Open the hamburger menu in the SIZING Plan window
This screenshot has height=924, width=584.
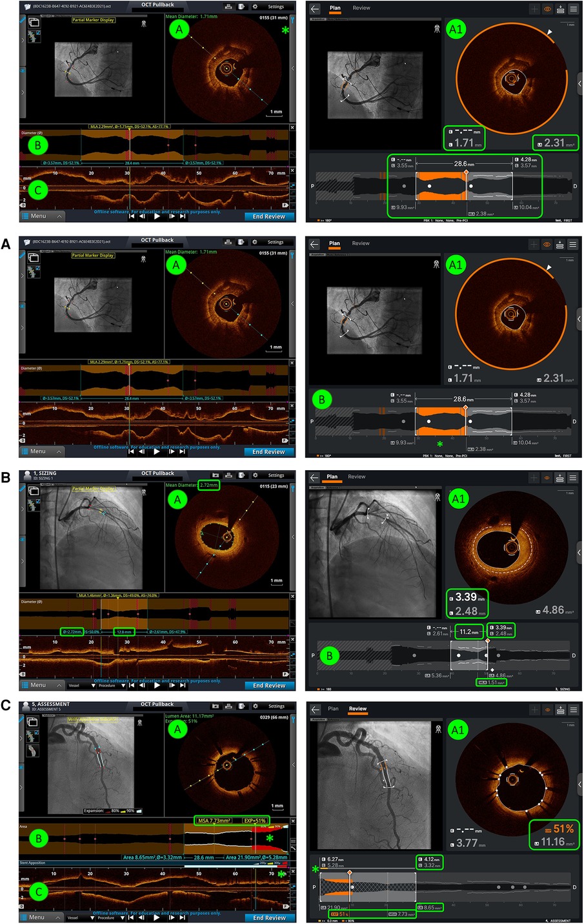point(572,478)
